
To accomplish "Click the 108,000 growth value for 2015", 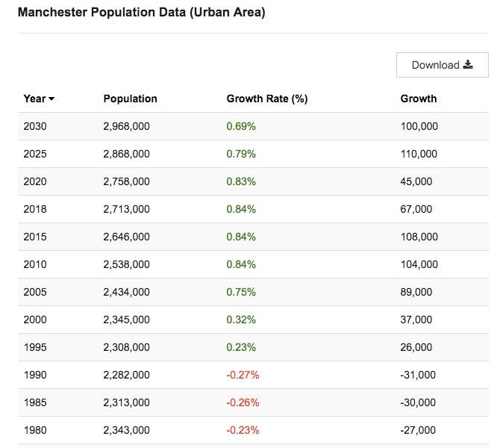I will [x=419, y=237].
